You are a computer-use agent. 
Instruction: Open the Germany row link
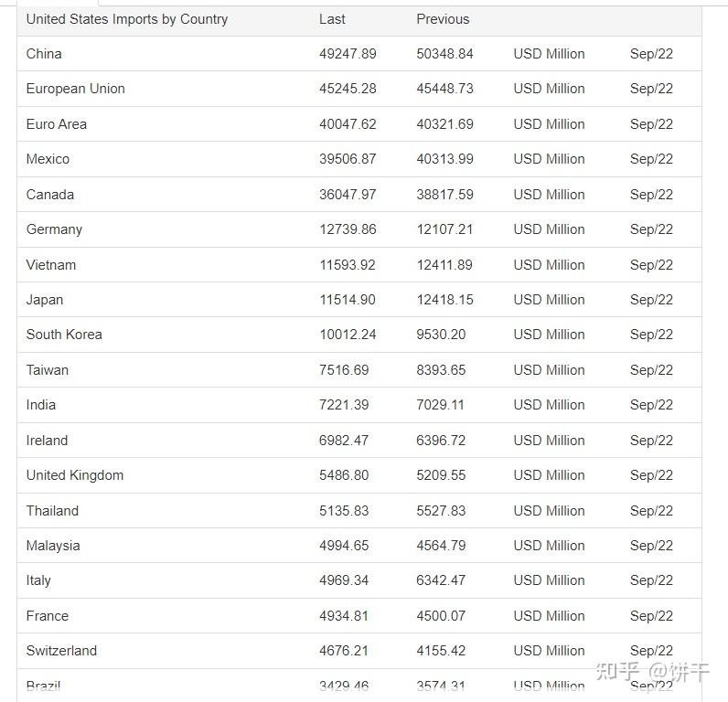(x=54, y=229)
